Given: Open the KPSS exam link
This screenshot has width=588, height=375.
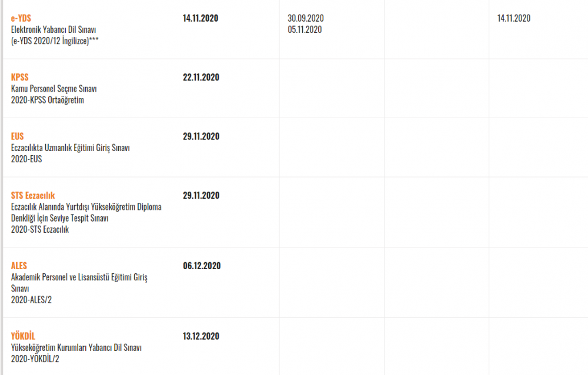Looking at the screenshot, I should tap(19, 77).
